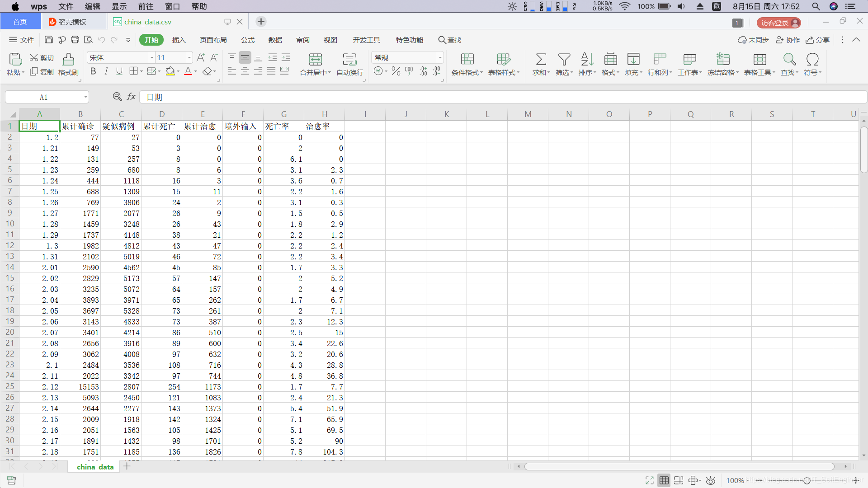868x488 pixels.
Task: Open the Paste (粘贴) dropdown arrow
Action: [23, 72]
